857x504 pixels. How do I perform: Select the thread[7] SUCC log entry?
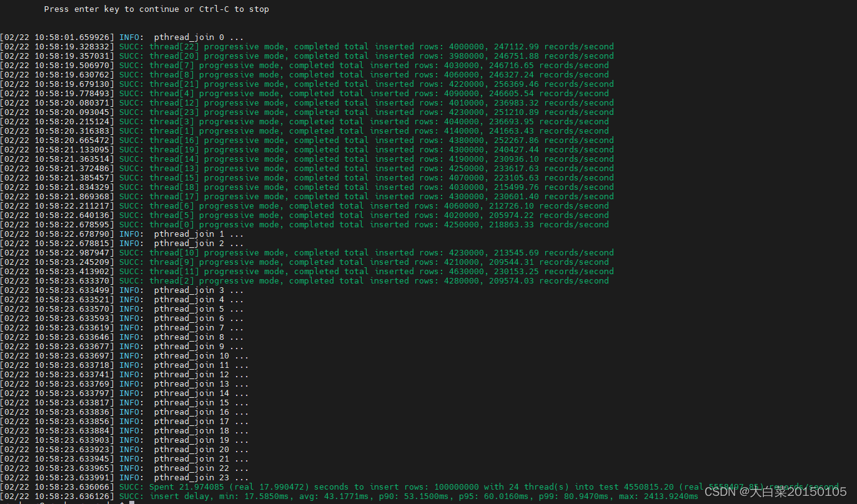pyautogui.click(x=304, y=66)
